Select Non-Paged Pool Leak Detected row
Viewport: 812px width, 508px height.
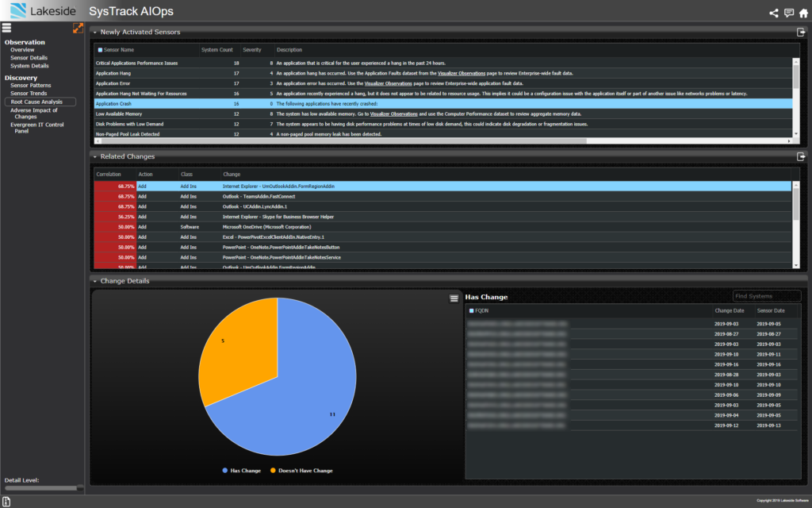click(x=443, y=134)
